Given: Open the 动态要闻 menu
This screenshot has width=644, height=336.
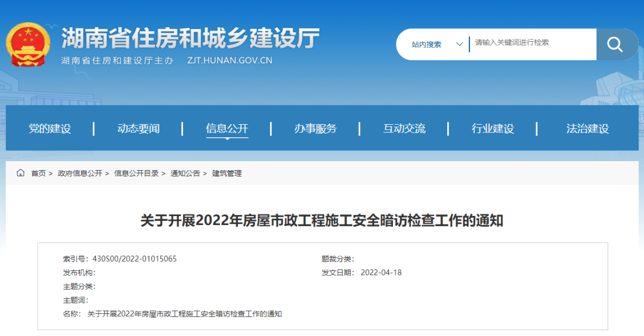Looking at the screenshot, I should coord(138,128).
